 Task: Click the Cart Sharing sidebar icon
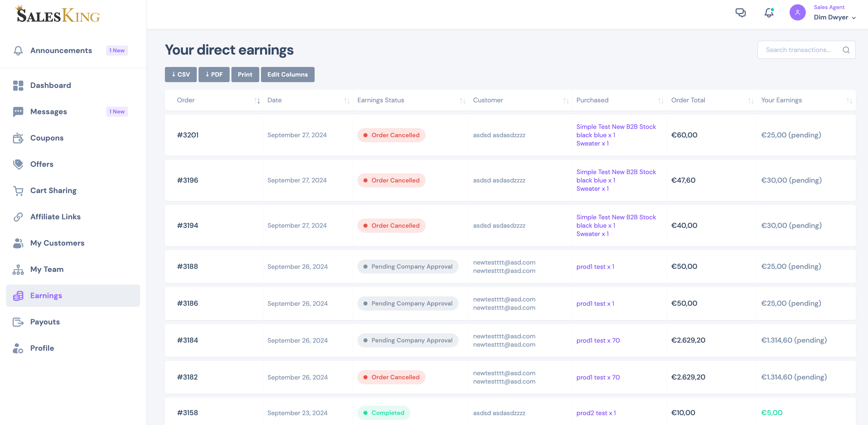point(19,190)
